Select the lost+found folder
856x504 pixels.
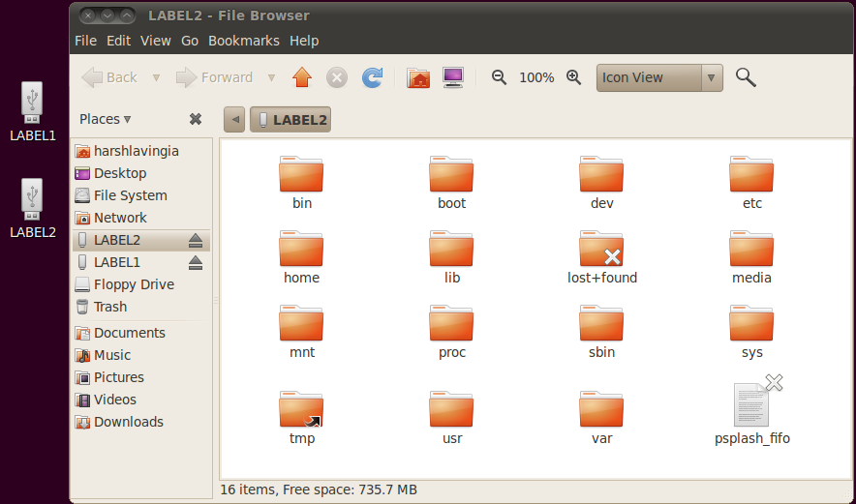click(601, 257)
